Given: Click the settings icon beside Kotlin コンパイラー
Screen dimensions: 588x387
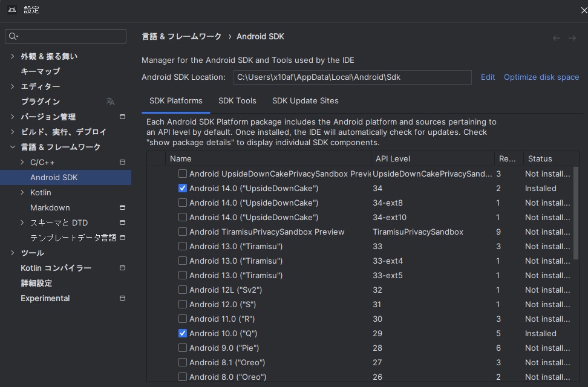Looking at the screenshot, I should click(x=122, y=268).
